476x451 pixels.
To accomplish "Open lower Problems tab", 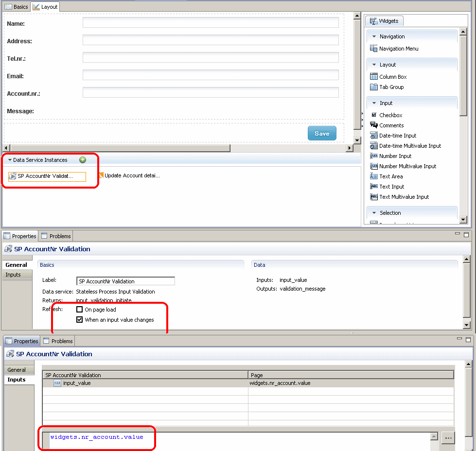I will [58, 341].
